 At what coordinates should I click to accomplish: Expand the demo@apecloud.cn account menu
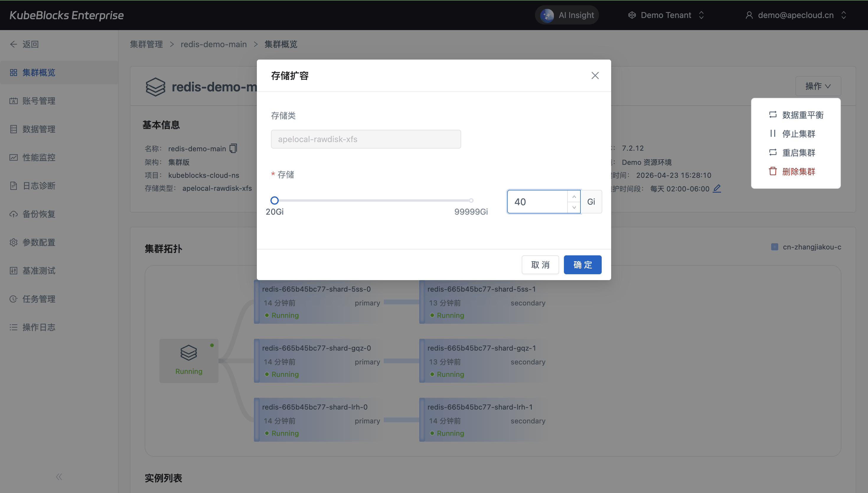click(x=795, y=15)
